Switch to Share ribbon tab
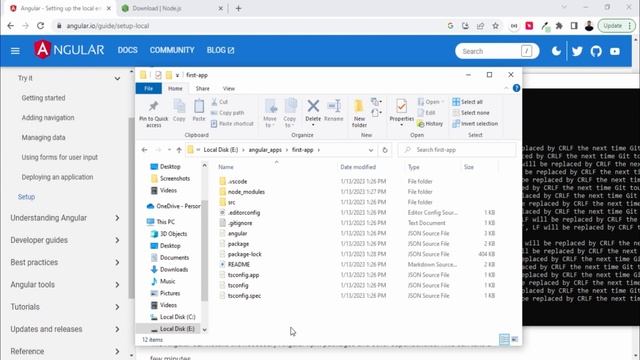The height and width of the screenshot is (360, 640). tap(202, 89)
